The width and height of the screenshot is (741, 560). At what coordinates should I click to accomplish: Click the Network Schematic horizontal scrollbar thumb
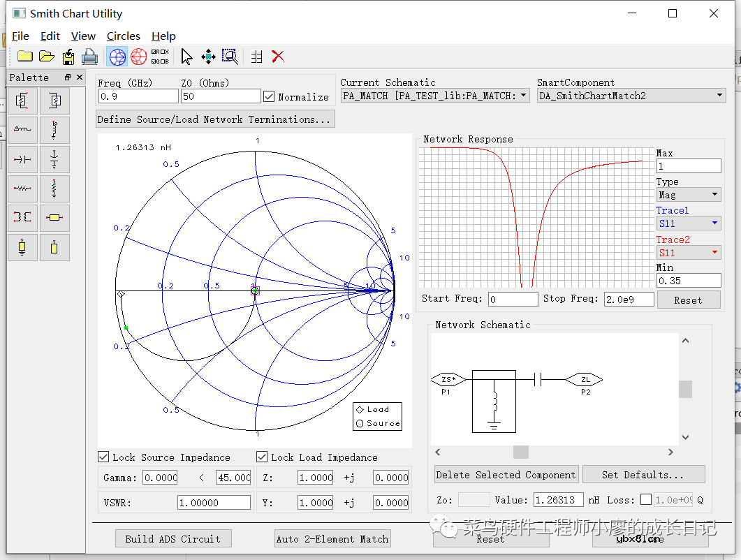(x=521, y=452)
